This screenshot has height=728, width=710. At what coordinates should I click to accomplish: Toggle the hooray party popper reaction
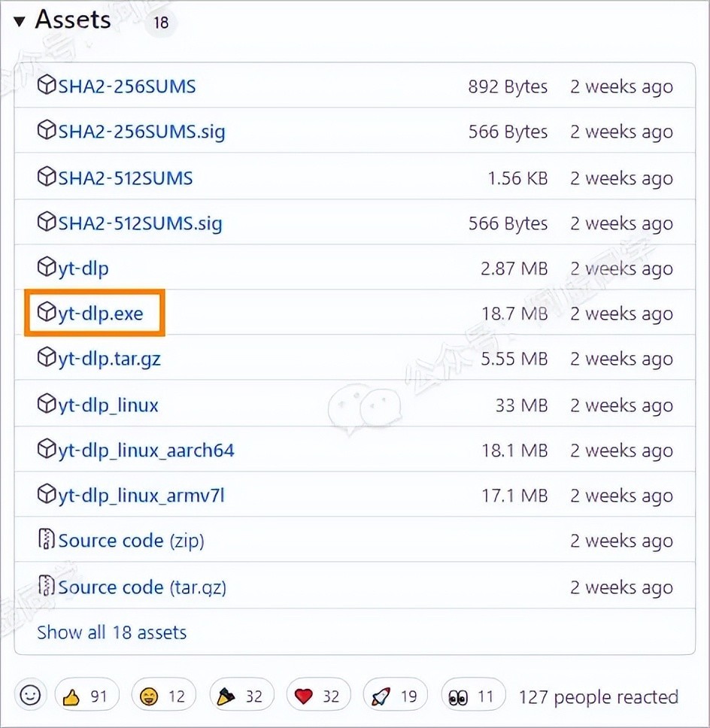pos(240,696)
